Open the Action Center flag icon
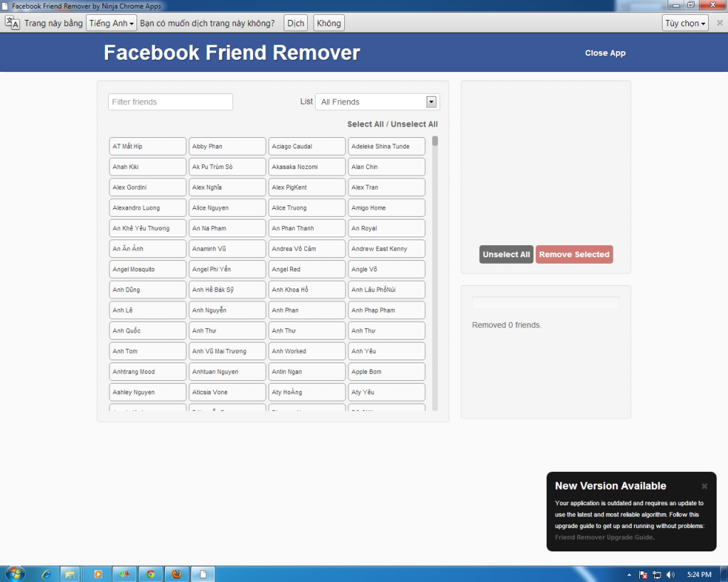Screen dimensions: 728x582 click(643, 575)
